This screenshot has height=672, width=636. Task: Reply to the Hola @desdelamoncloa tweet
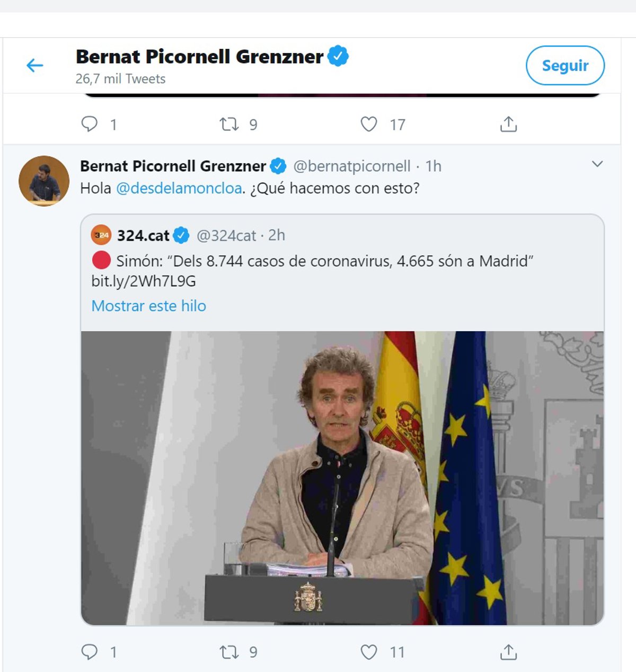coord(89,651)
